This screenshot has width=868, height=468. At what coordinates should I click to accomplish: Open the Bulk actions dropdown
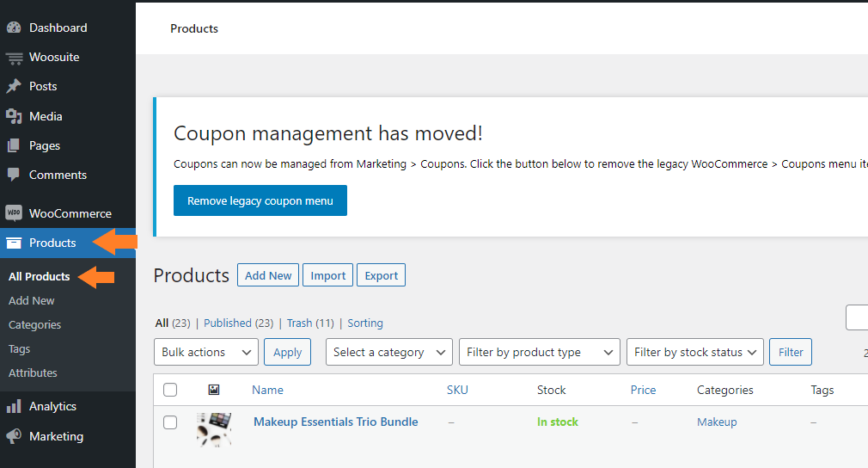click(x=206, y=352)
